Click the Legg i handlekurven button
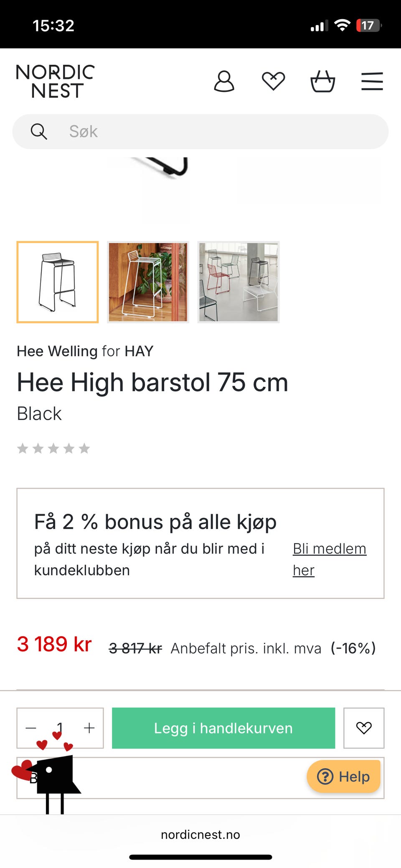 click(x=223, y=728)
